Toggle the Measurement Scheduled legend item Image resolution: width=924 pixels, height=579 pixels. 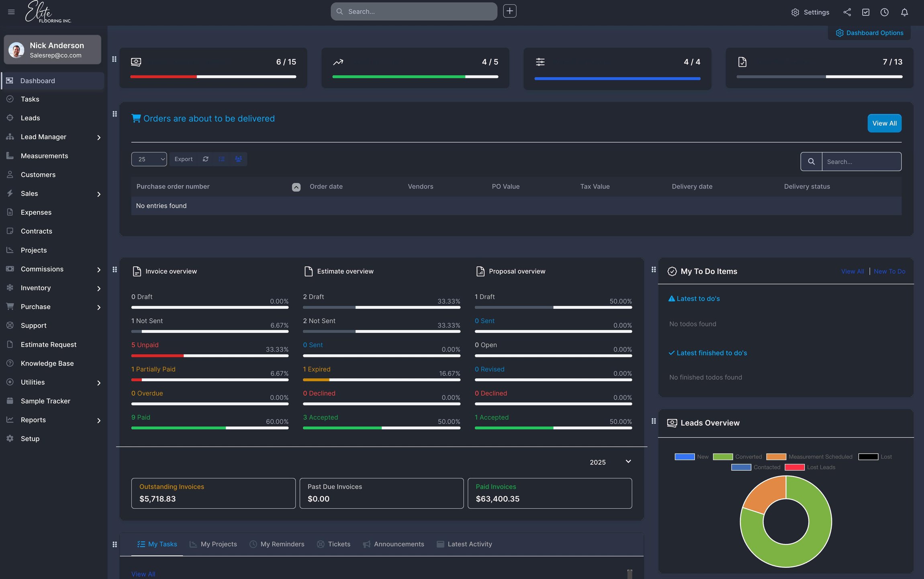point(809,457)
